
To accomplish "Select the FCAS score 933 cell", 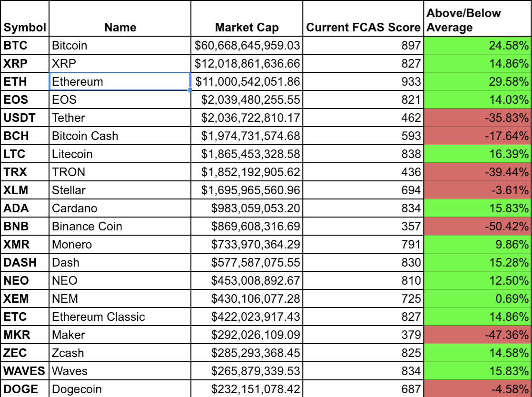I will (x=363, y=81).
